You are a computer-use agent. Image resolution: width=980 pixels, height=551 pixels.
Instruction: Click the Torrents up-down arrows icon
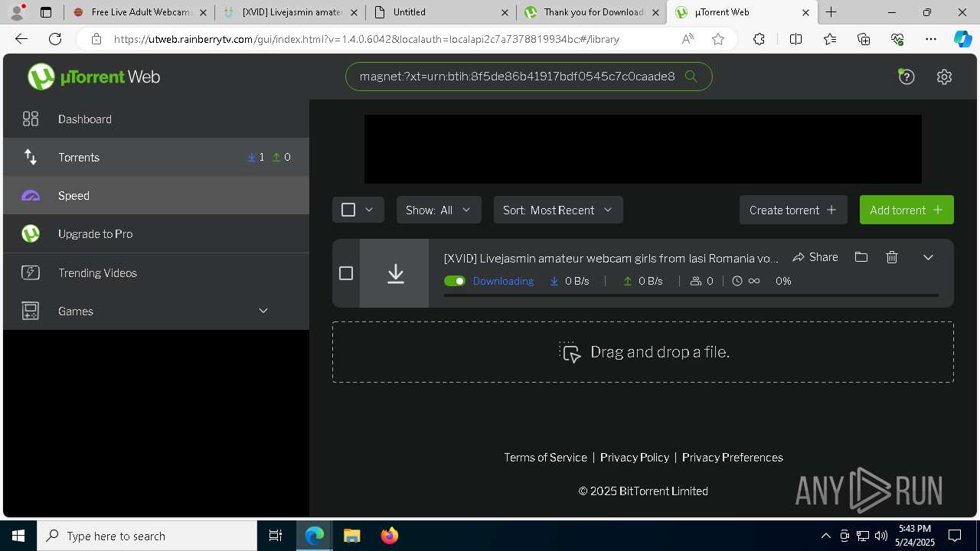(x=31, y=157)
